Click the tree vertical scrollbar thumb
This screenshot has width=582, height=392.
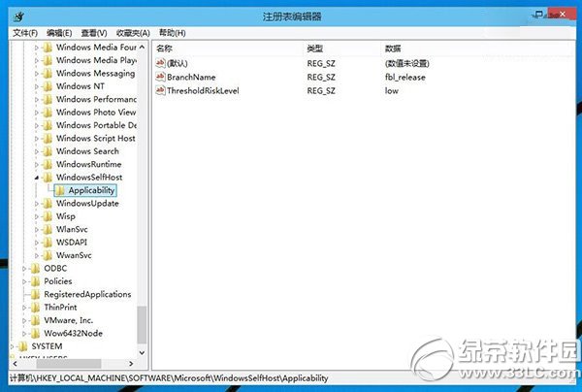pyautogui.click(x=142, y=325)
